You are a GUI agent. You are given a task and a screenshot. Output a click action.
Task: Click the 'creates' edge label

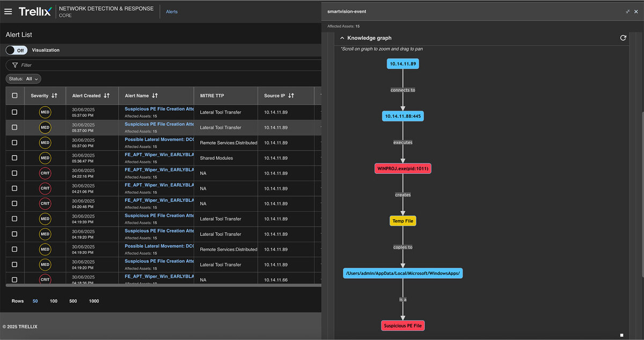click(402, 195)
